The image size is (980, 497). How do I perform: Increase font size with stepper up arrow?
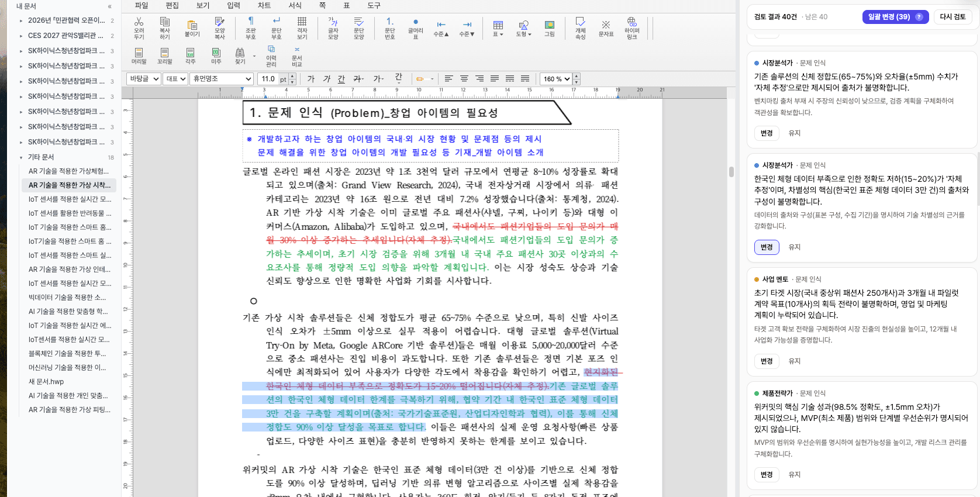tap(292, 75)
